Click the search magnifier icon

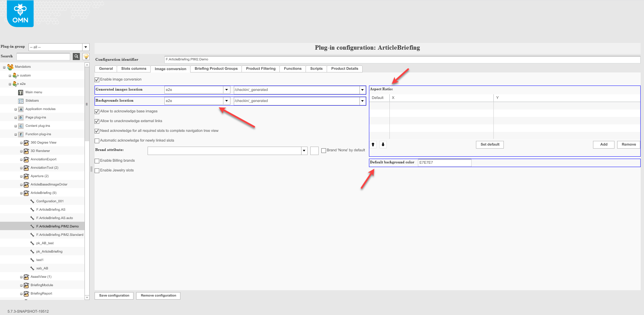tap(76, 56)
